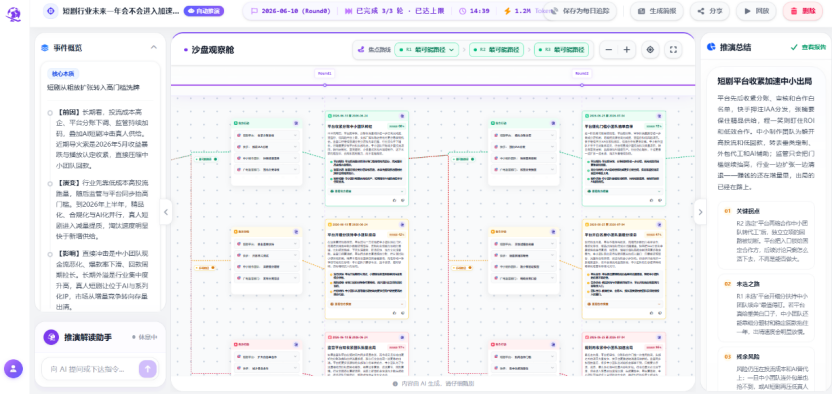Click the 休息中 status indicator
The width and height of the screenshot is (832, 394).
pyautogui.click(x=145, y=337)
